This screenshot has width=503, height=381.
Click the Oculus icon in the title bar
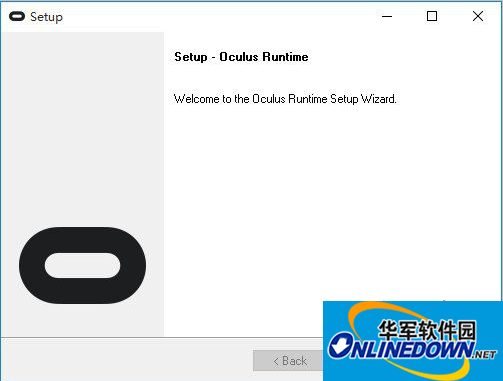pos(17,16)
